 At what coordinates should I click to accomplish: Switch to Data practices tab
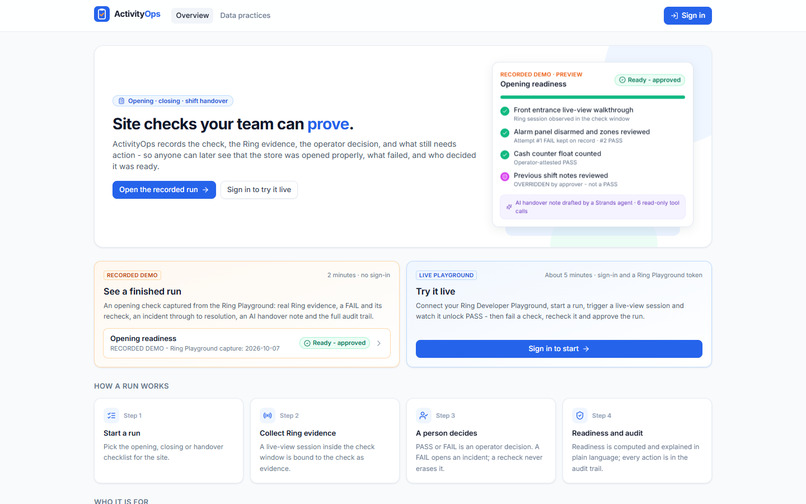tap(245, 15)
